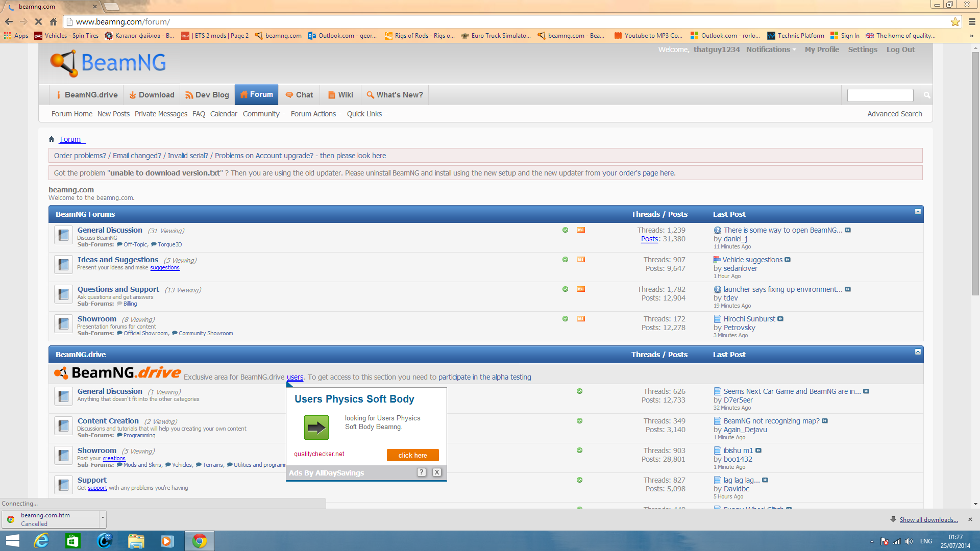
Task: Open Wiki nav tab
Action: 340,95
